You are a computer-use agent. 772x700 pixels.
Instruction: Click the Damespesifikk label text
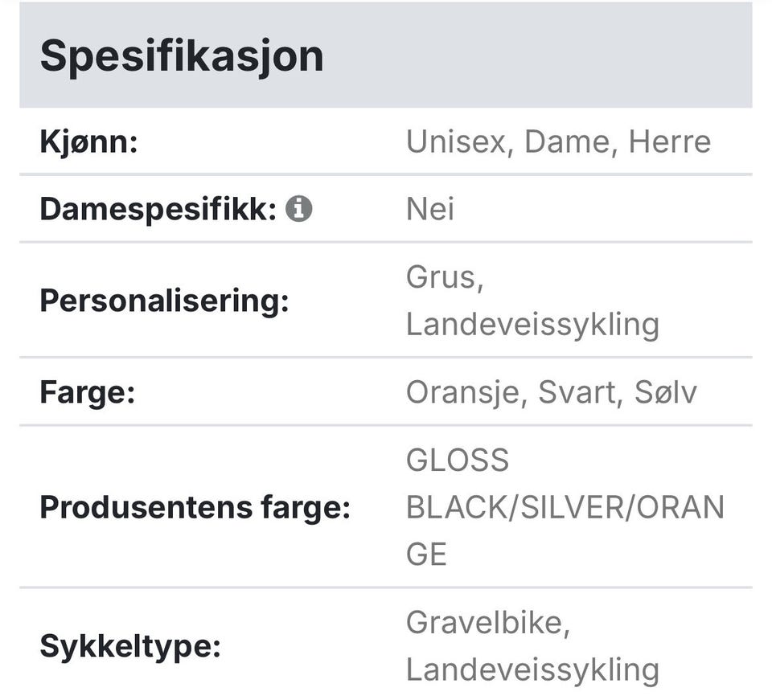(x=158, y=209)
